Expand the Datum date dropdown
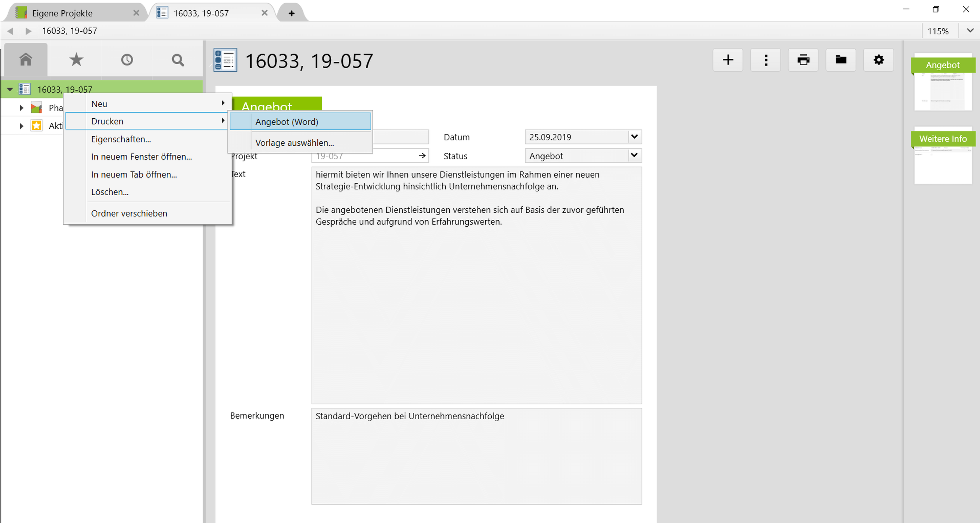980x523 pixels. click(634, 137)
